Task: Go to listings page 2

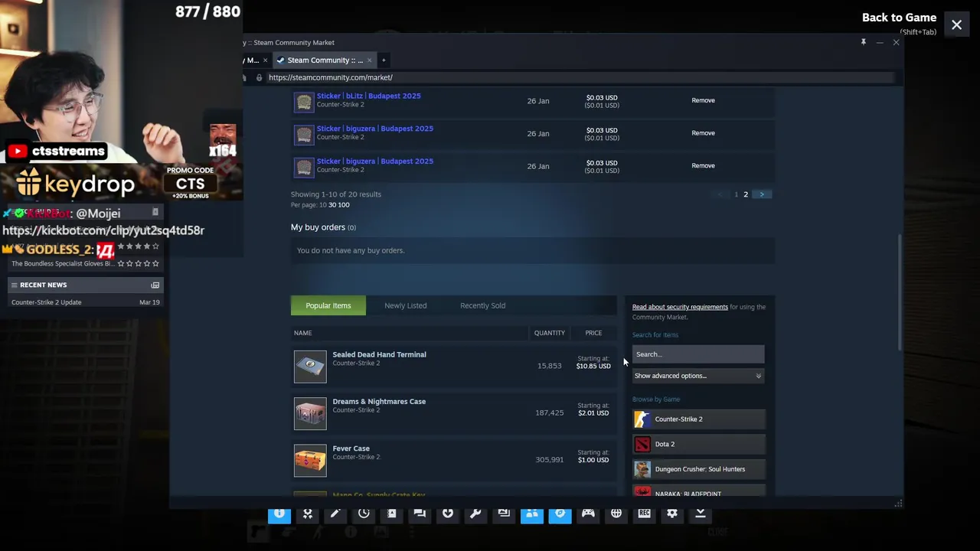Action: click(746, 194)
